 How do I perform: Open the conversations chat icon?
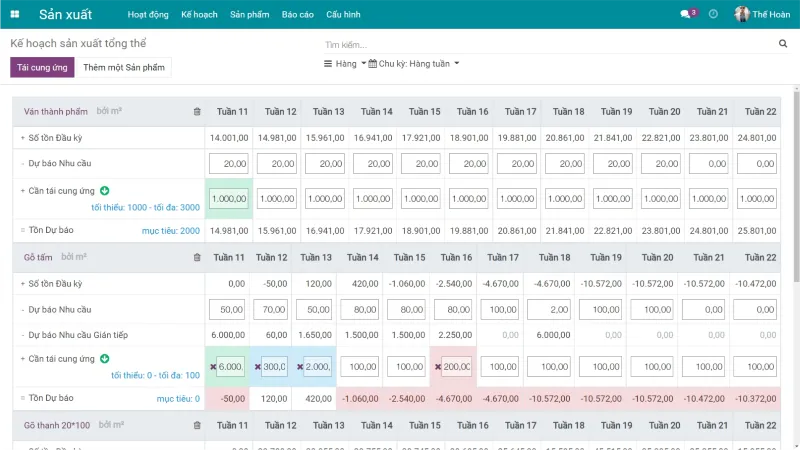pos(685,14)
